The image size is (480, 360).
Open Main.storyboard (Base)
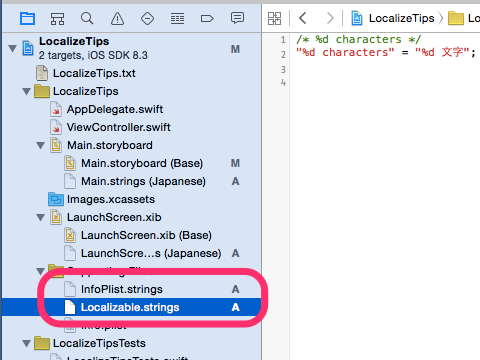(133, 163)
